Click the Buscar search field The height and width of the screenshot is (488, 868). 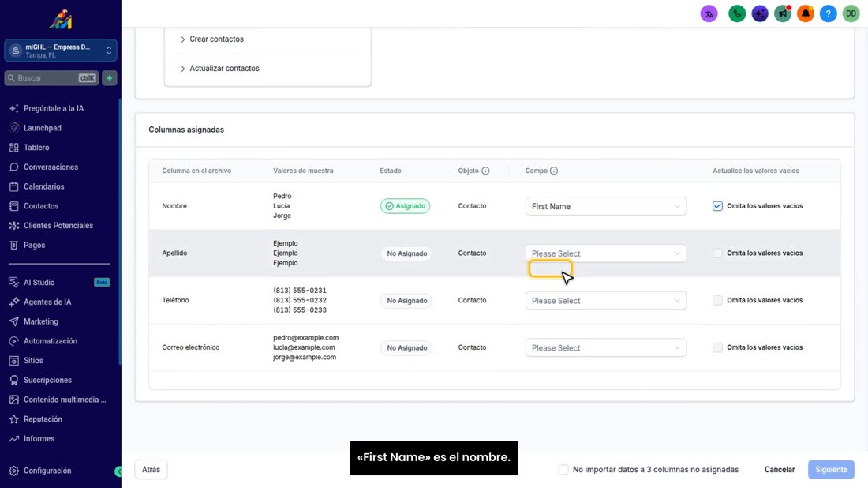(x=51, y=78)
